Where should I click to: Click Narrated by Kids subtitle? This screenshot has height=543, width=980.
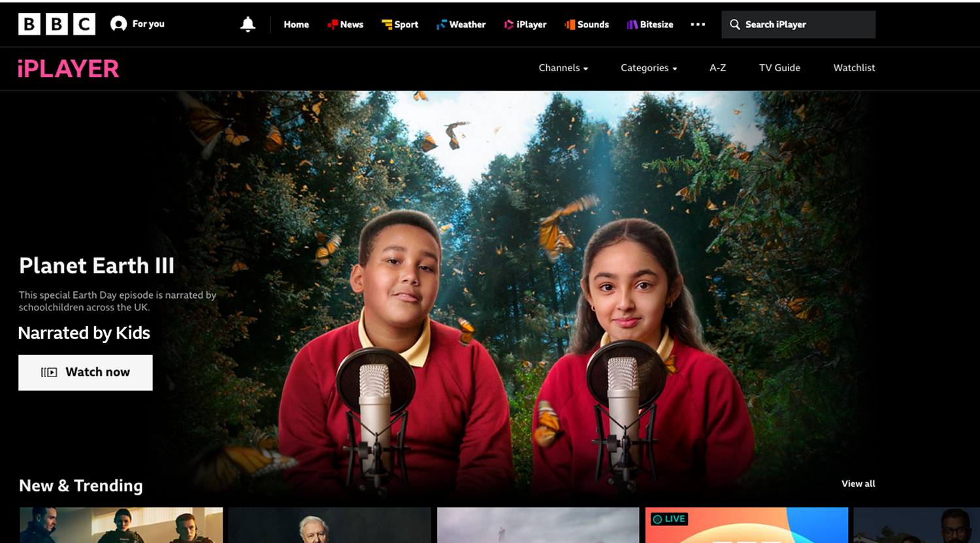click(84, 333)
